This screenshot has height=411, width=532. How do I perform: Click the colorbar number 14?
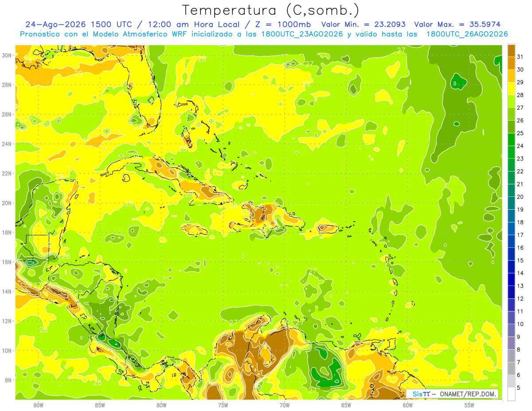[520, 273]
